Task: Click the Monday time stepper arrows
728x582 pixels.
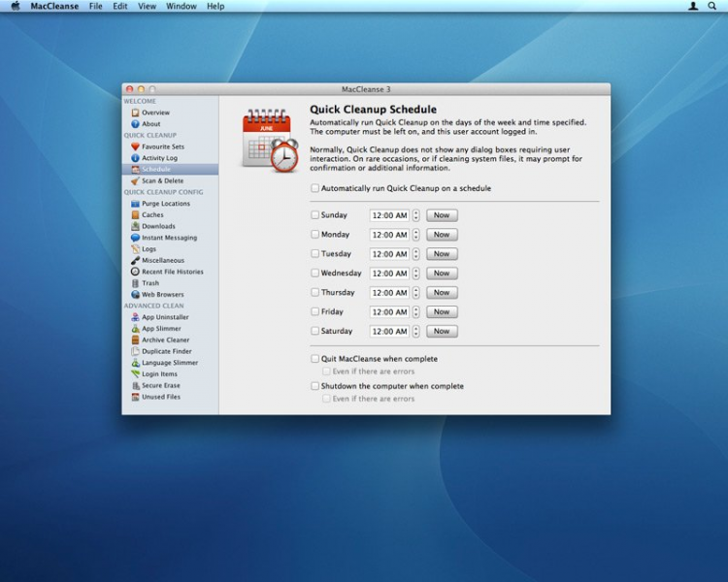Action: tap(416, 235)
